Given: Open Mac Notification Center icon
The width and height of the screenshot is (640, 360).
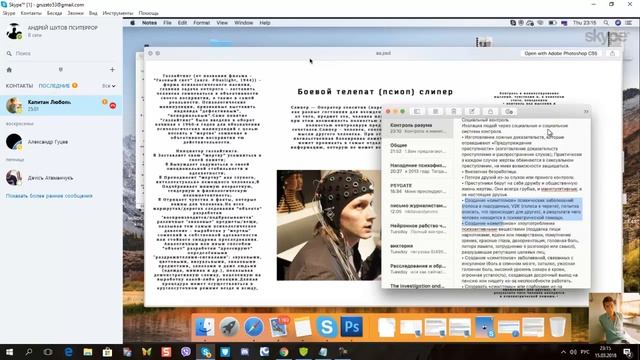Looking at the screenshot, I should click(629, 23).
